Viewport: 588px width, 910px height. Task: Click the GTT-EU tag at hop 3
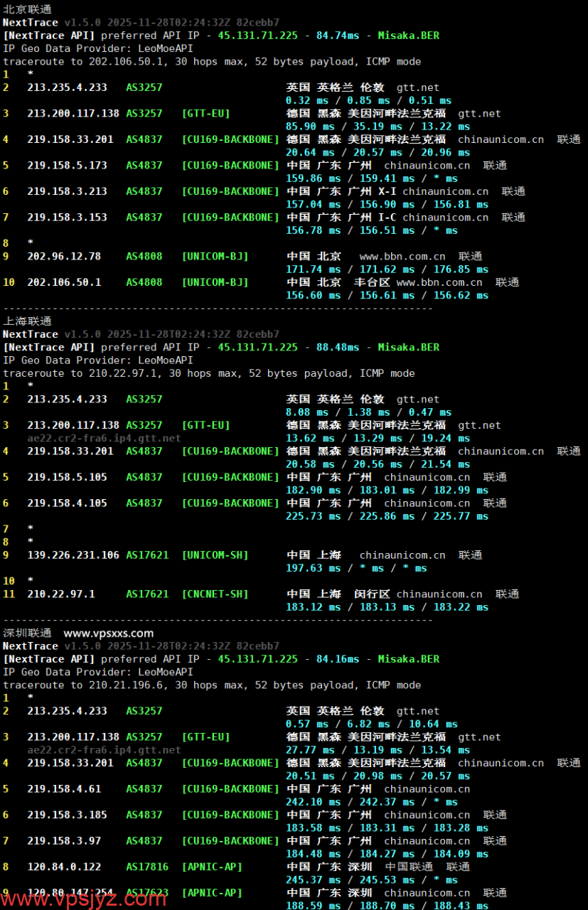point(205,113)
